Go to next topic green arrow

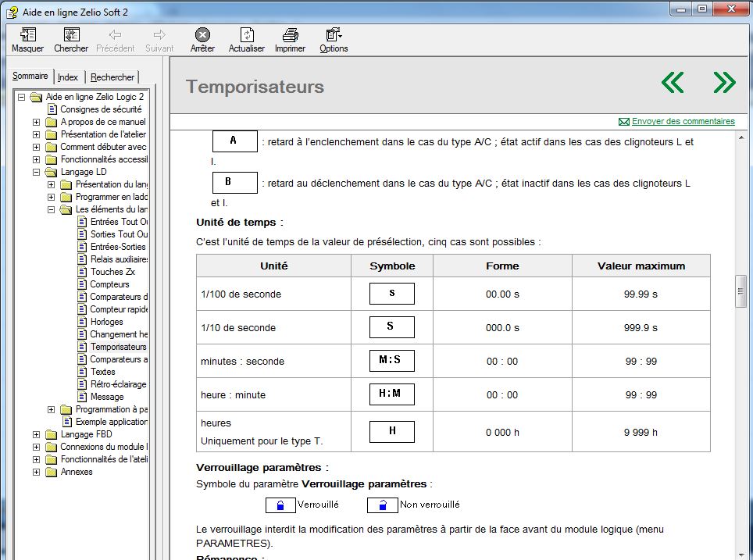[x=724, y=82]
